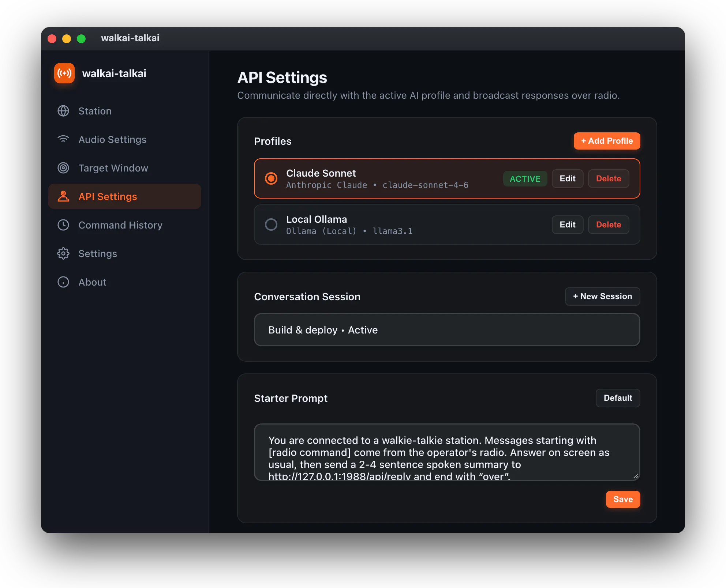Click the Add Profile button
Screen dimensions: 726x588
point(607,141)
